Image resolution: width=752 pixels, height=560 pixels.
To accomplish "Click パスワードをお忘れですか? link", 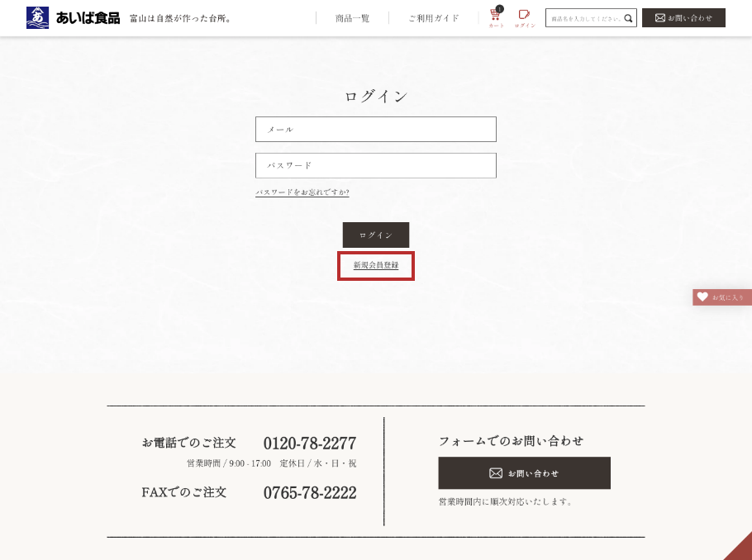I will pyautogui.click(x=302, y=192).
